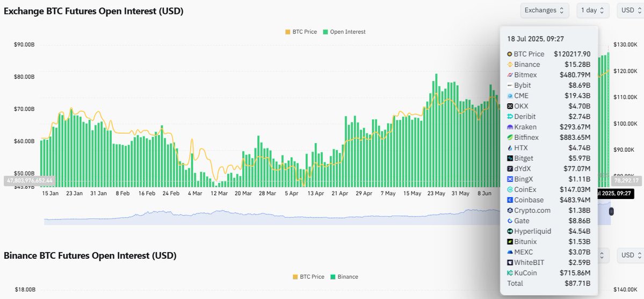Toggle BTC Price series in Exchange chart legend
The width and height of the screenshot is (644, 299).
[x=301, y=32]
